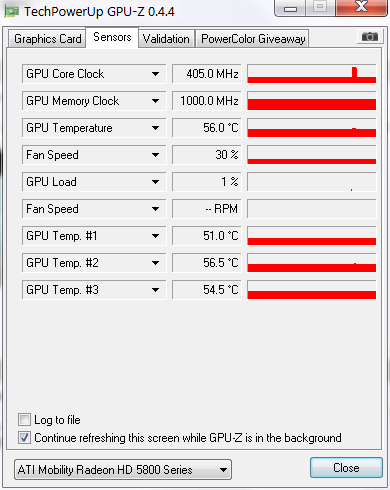Click the camera screenshot icon
The width and height of the screenshot is (390, 490).
[x=370, y=36]
